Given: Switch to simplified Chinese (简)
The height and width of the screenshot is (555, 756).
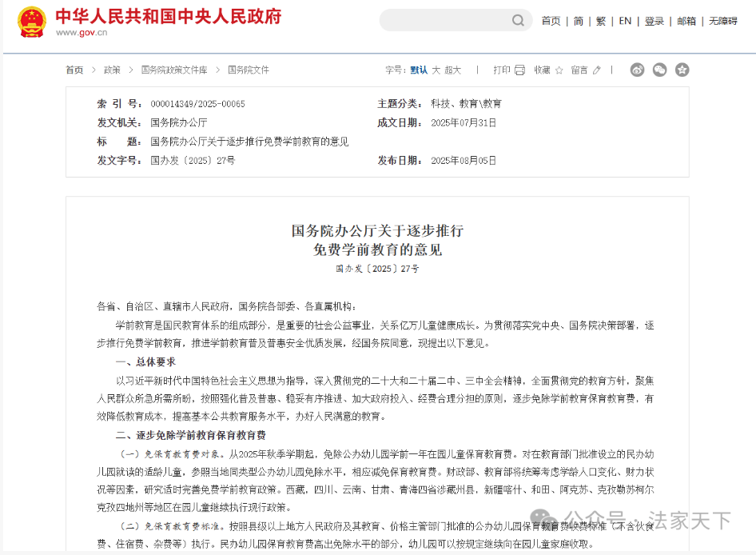Looking at the screenshot, I should pos(579,21).
